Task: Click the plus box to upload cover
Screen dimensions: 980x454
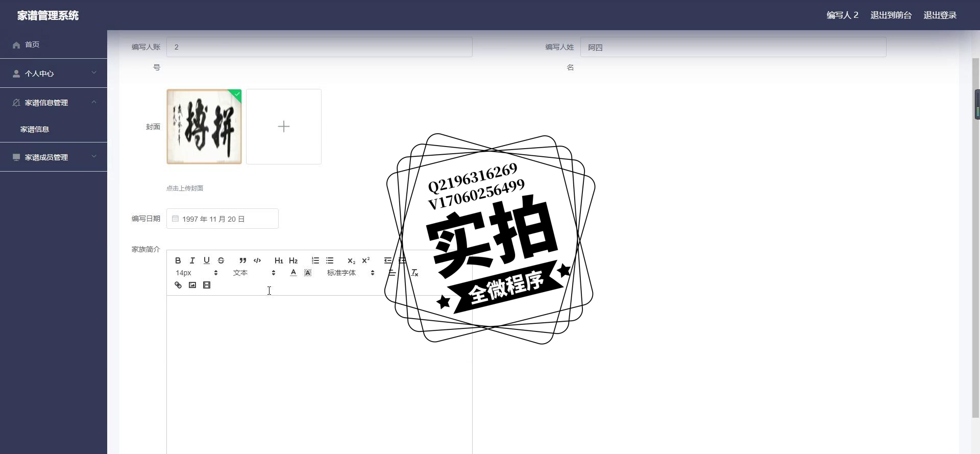Action: pos(284,127)
